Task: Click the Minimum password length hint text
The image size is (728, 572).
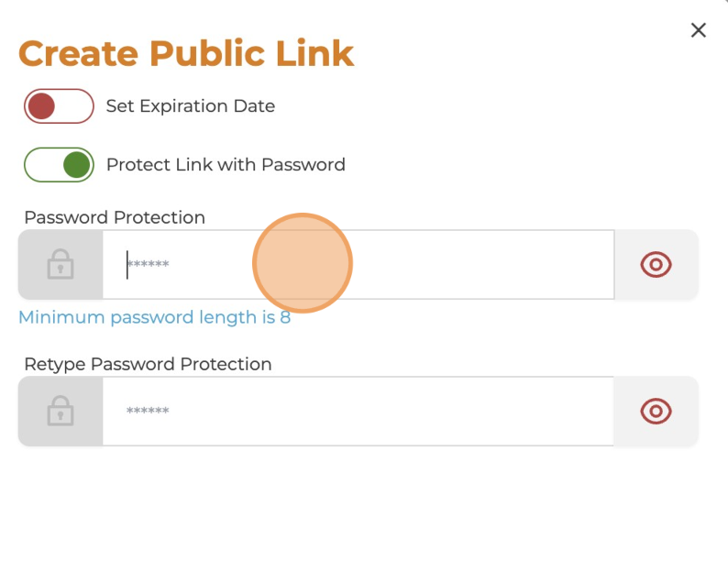Action: pyautogui.click(x=155, y=317)
